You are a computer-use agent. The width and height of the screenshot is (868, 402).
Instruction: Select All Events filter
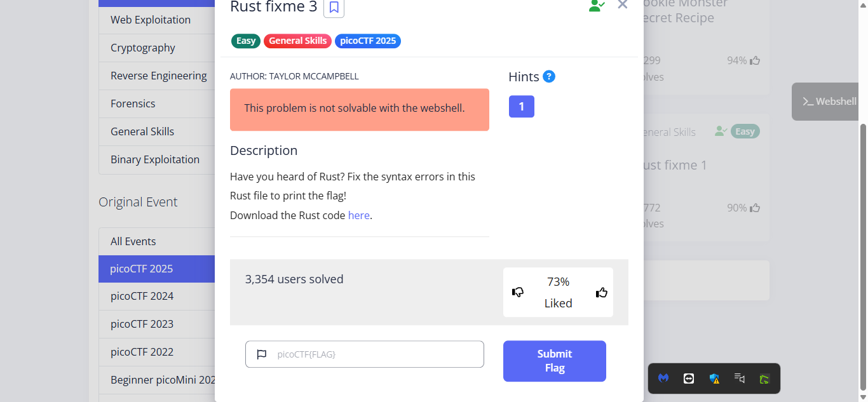point(133,241)
